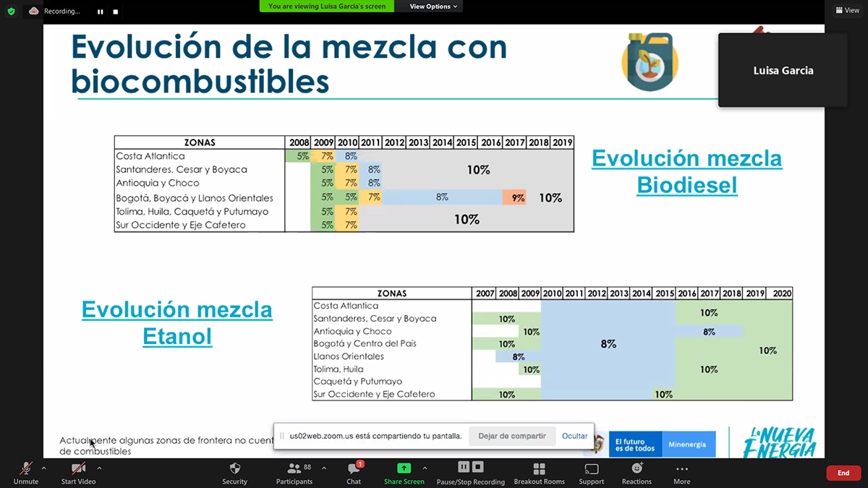Click the sharing notification bar drag handle

pyautogui.click(x=281, y=437)
